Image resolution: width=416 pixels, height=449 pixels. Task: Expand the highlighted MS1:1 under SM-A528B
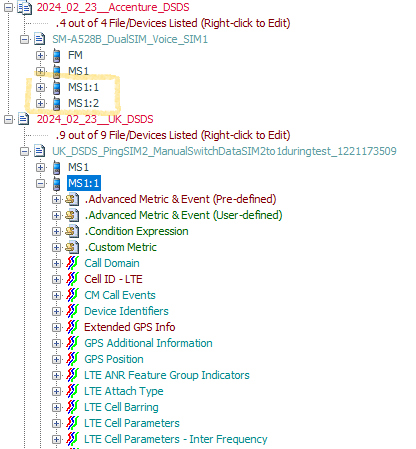(40, 87)
